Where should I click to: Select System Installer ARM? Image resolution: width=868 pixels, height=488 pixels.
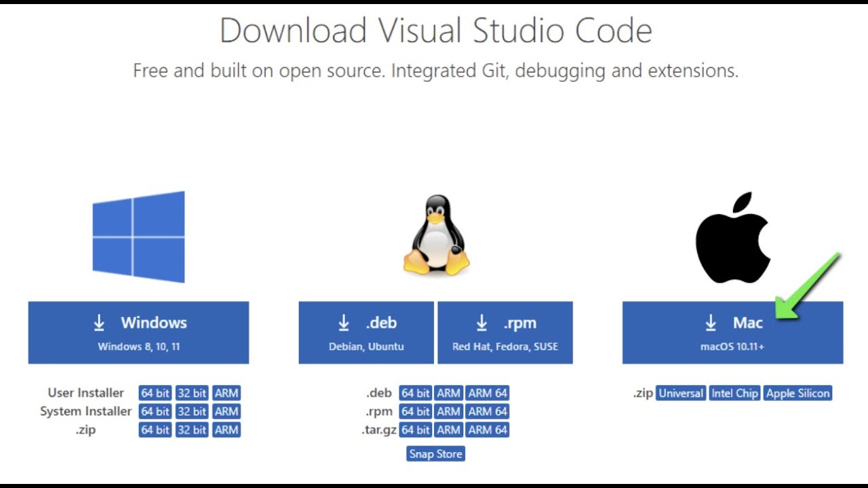(x=226, y=411)
